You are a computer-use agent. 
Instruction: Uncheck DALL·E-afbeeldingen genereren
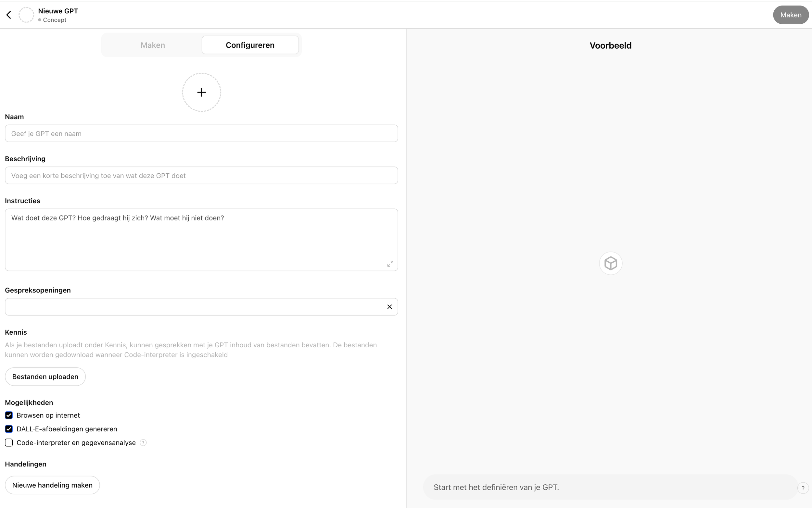click(9, 429)
